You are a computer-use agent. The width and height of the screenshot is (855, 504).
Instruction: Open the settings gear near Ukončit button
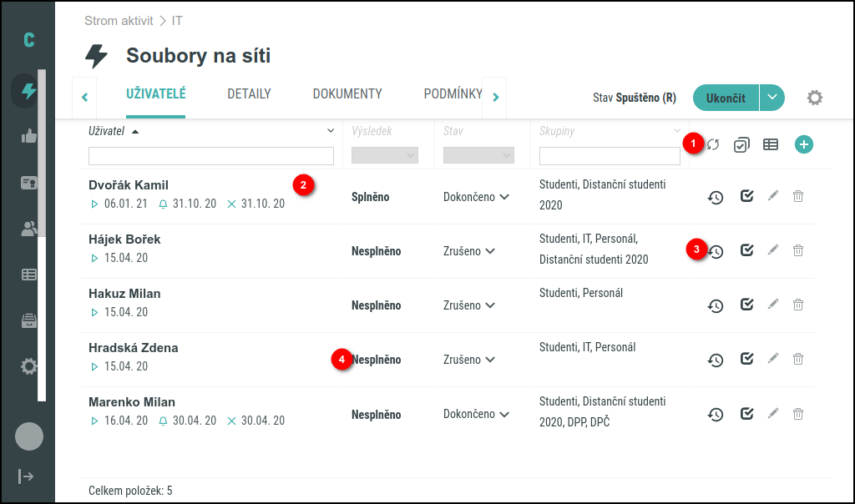pyautogui.click(x=816, y=98)
